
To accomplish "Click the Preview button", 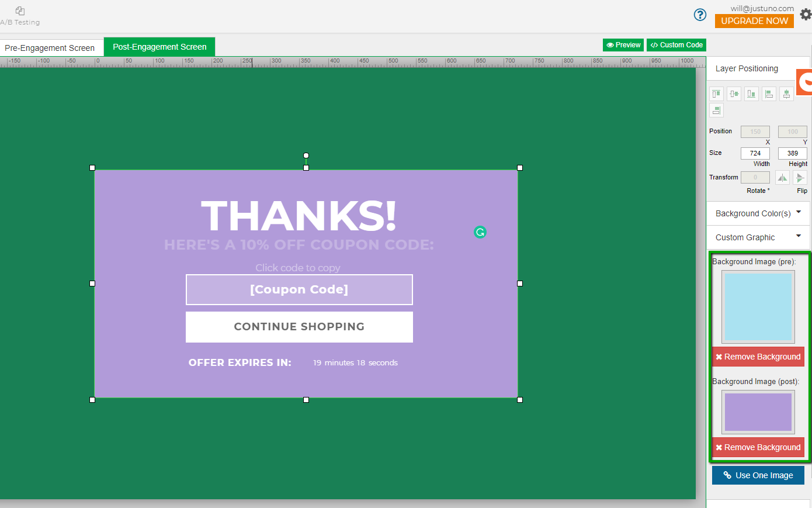I will [x=623, y=45].
